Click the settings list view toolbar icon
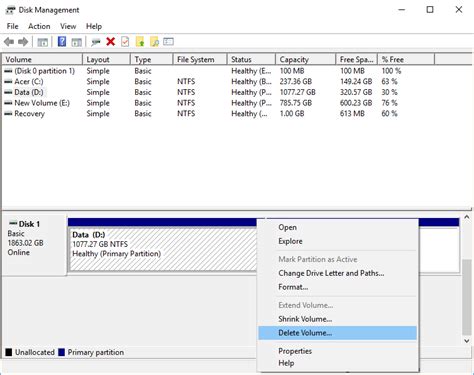The width and height of the screenshot is (474, 375). [x=168, y=42]
